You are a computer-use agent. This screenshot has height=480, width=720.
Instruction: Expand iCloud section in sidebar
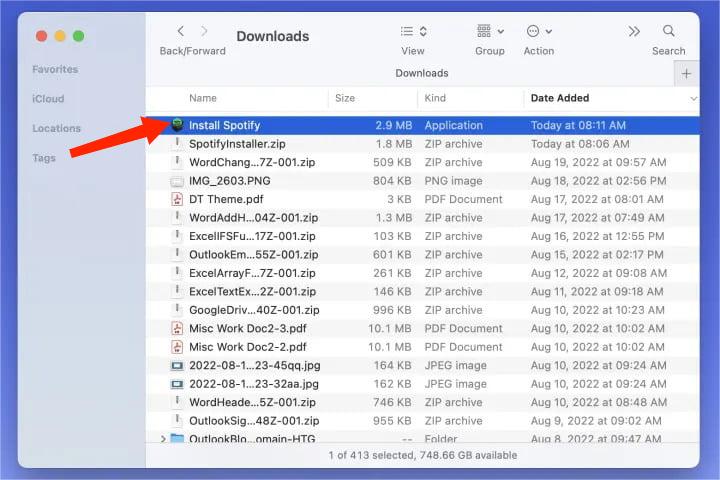(x=48, y=99)
